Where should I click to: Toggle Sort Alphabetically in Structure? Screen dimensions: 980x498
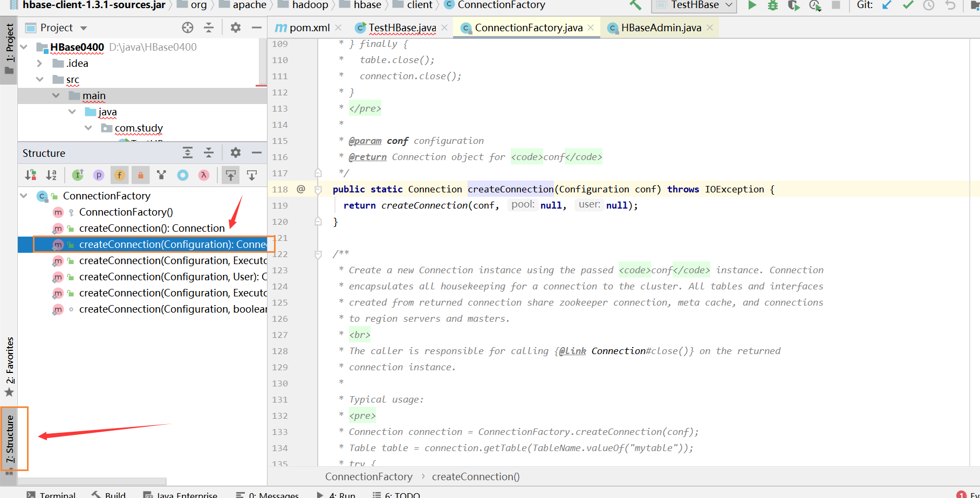click(x=51, y=175)
